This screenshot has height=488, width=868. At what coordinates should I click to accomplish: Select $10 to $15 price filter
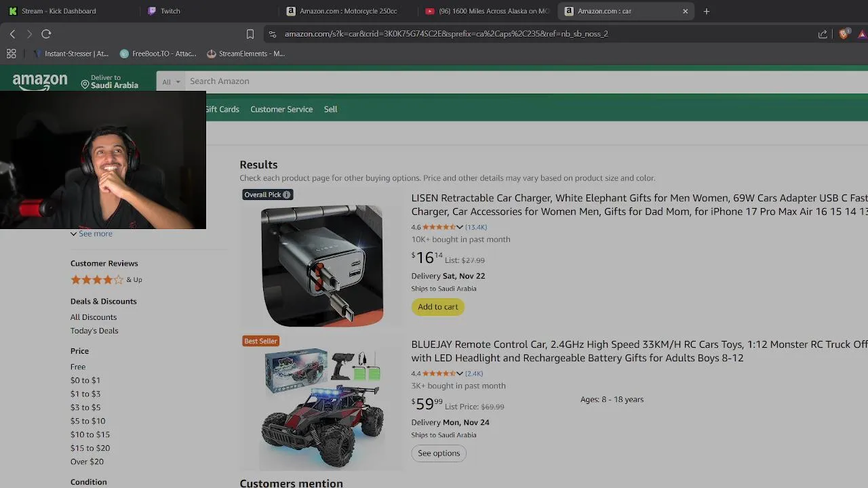click(x=90, y=434)
